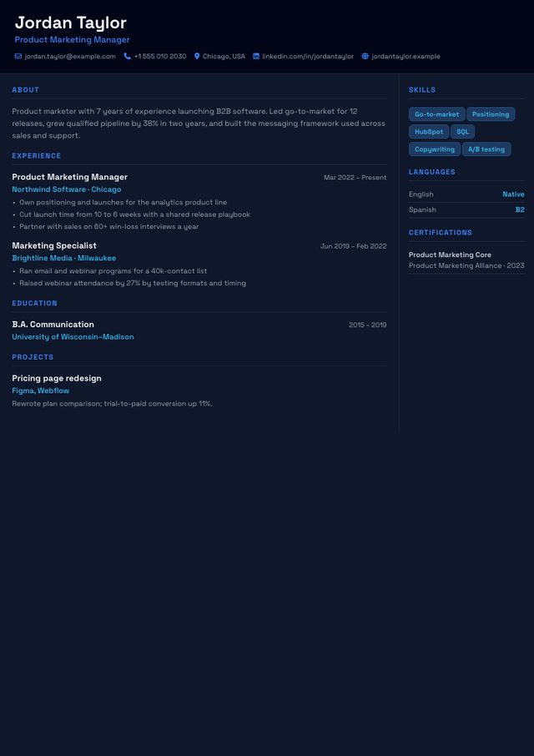Click bullet about 60+ win-loss interviews
Screen dimensions: 534x756
pos(109,227)
